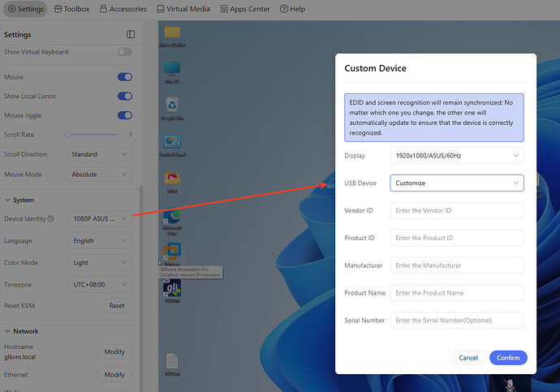The width and height of the screenshot is (560, 392).
Task: Open the Display dropdown in Custom Device
Action: tap(456, 155)
